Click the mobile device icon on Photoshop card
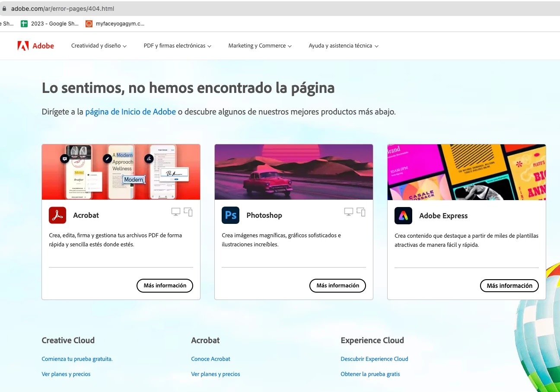The width and height of the screenshot is (560, 392). [x=361, y=212]
